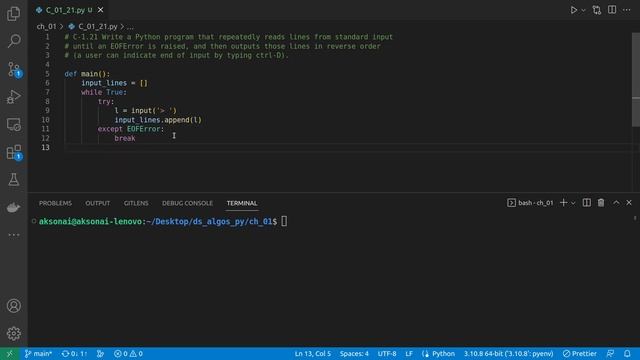Click ch_01 folder in breadcrumb
This screenshot has width=640, height=360.
click(46, 27)
